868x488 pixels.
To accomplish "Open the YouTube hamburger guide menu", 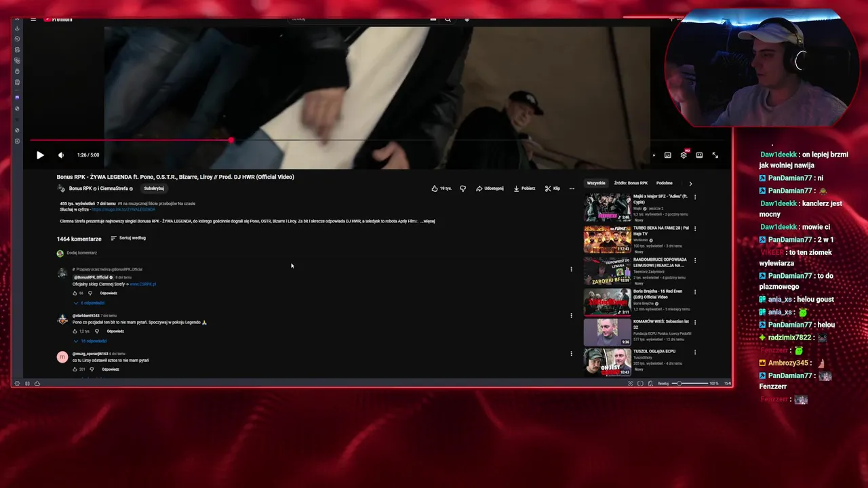I will (x=33, y=20).
